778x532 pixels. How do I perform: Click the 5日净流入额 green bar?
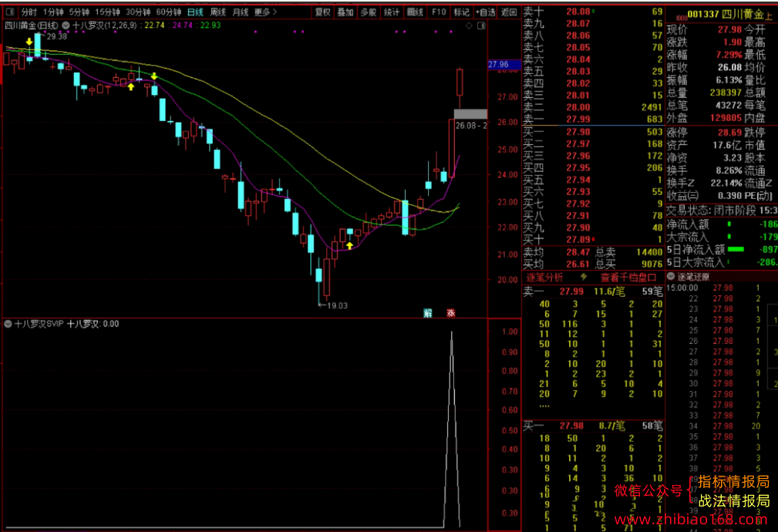click(x=736, y=249)
